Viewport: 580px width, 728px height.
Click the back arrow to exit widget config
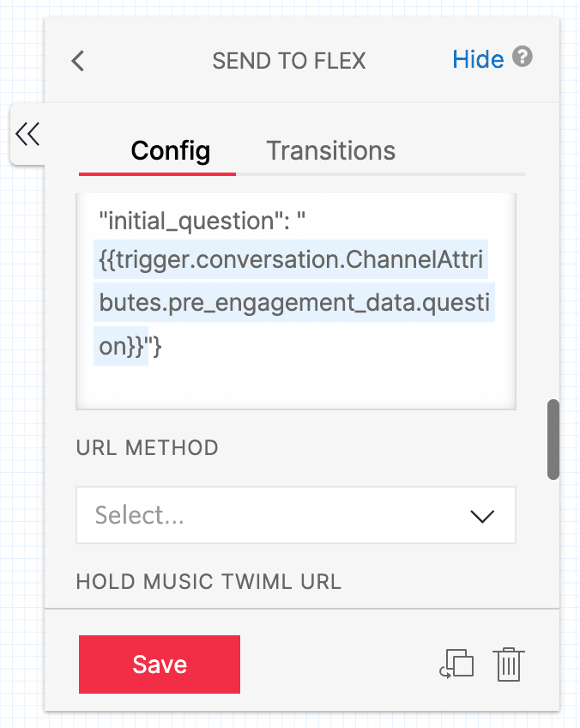pos(76,60)
